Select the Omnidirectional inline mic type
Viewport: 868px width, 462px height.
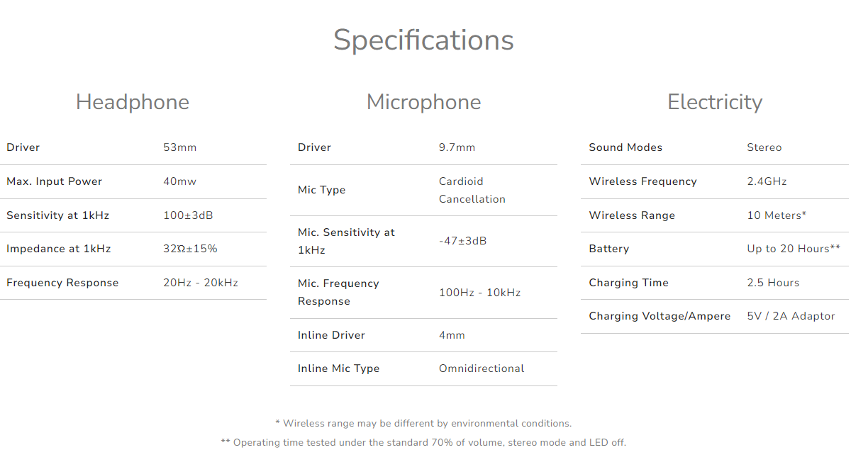point(482,368)
